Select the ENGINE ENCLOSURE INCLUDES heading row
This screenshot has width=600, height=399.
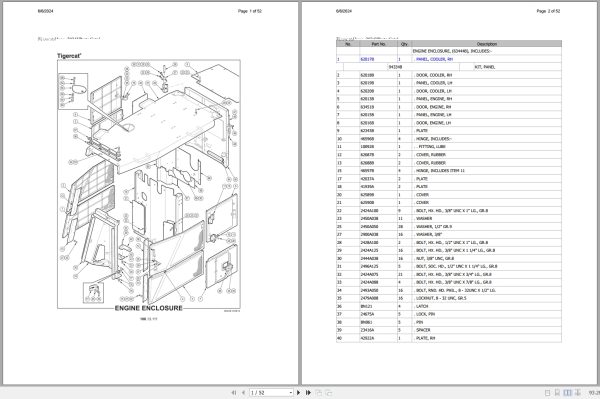pos(449,51)
